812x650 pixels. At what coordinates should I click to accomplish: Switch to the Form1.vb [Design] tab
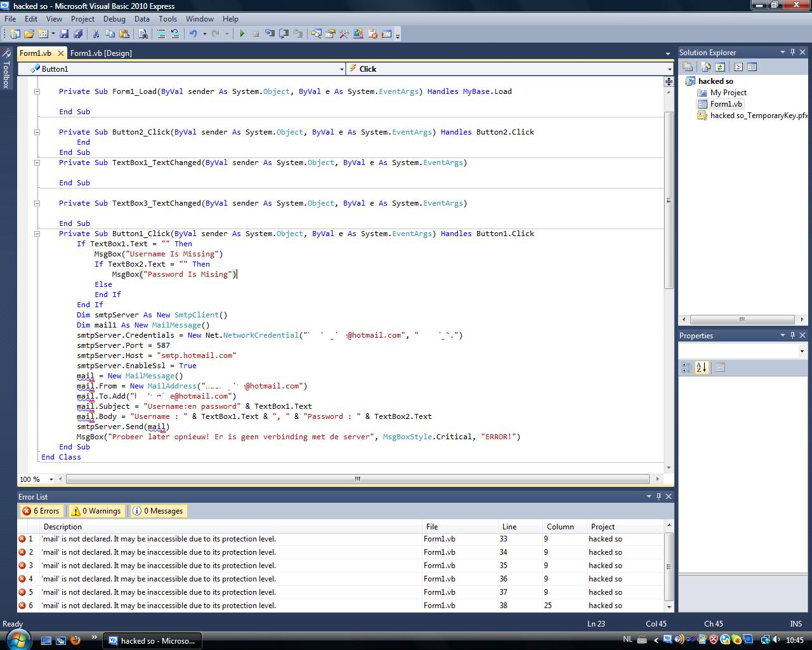click(x=101, y=53)
